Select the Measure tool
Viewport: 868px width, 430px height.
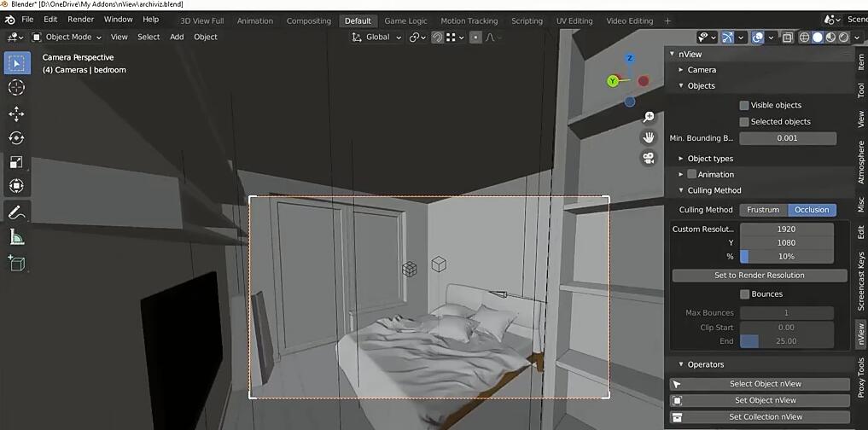(16, 236)
